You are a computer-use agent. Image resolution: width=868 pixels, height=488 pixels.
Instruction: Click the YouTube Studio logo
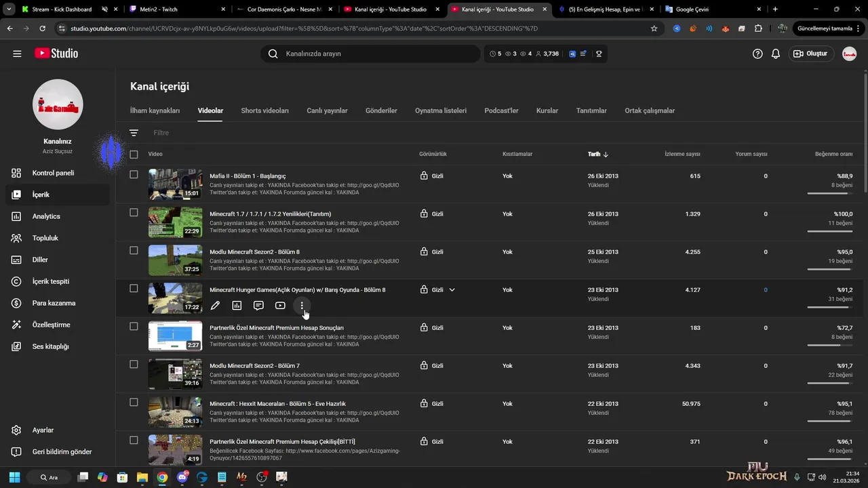tap(56, 54)
